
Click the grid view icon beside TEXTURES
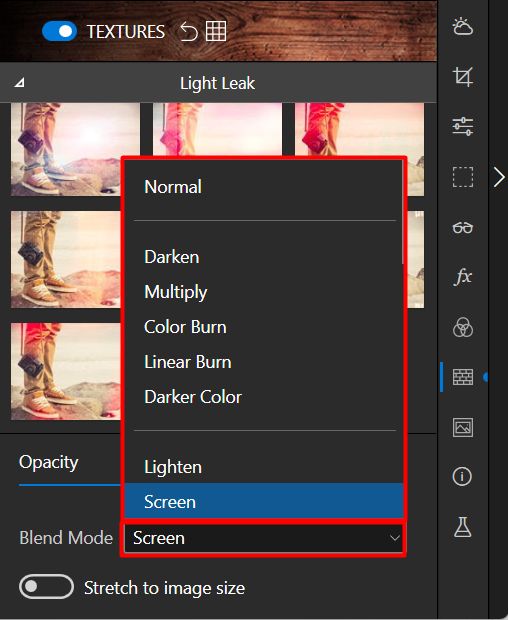[216, 31]
